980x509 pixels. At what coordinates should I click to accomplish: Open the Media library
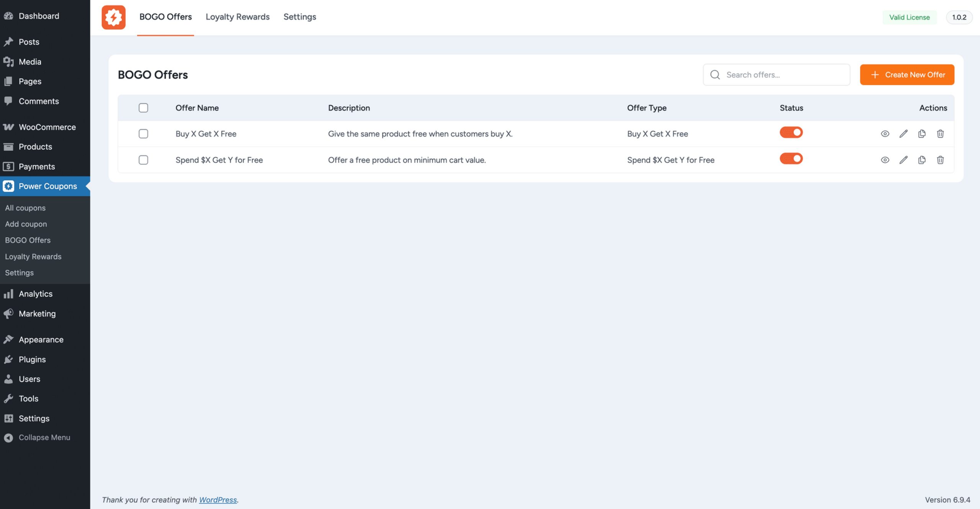point(45,62)
